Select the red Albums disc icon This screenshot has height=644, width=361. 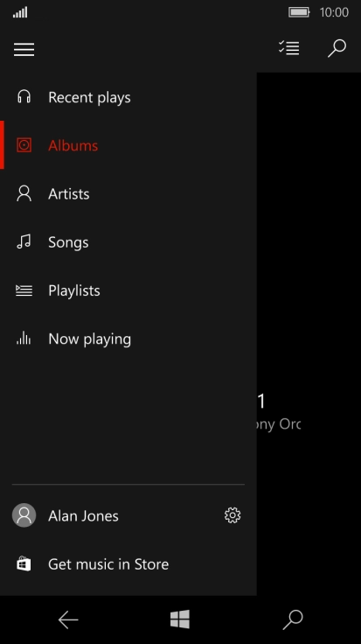(x=24, y=145)
